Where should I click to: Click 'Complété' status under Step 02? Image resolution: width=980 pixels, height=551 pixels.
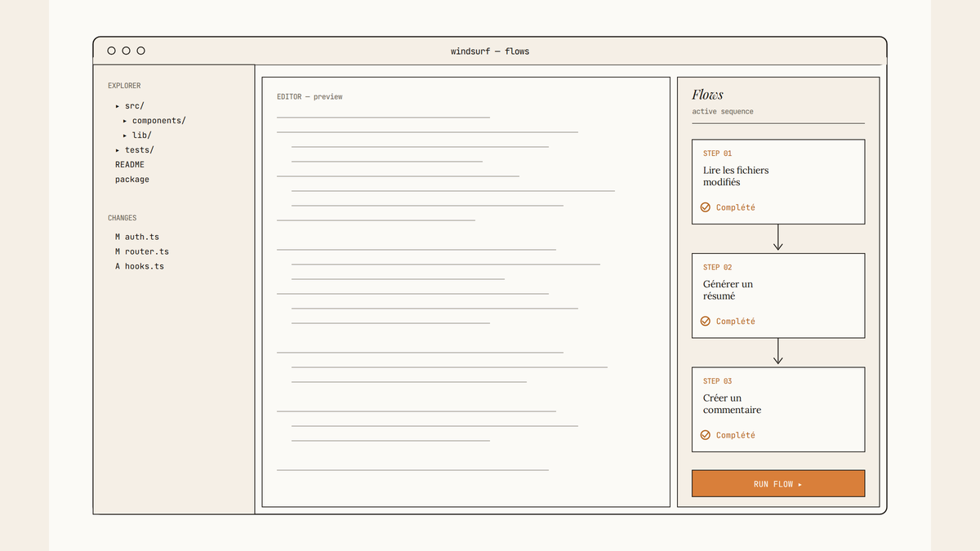[736, 321]
